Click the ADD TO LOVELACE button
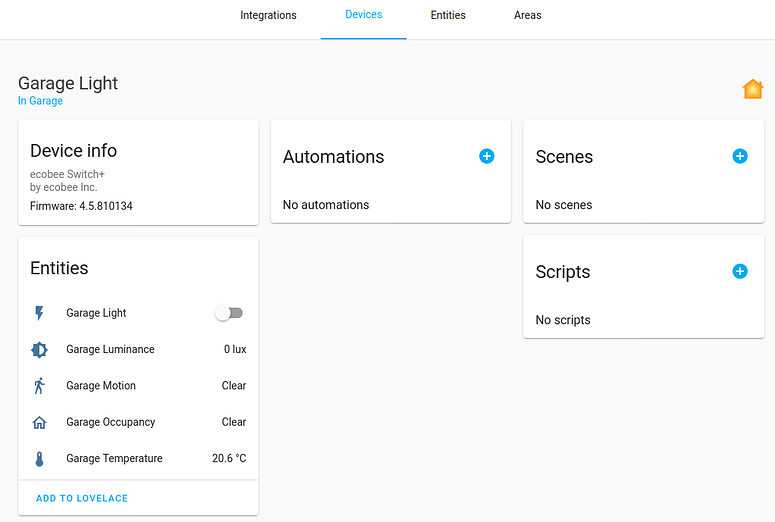Viewport: 775px width, 522px height. pos(82,498)
